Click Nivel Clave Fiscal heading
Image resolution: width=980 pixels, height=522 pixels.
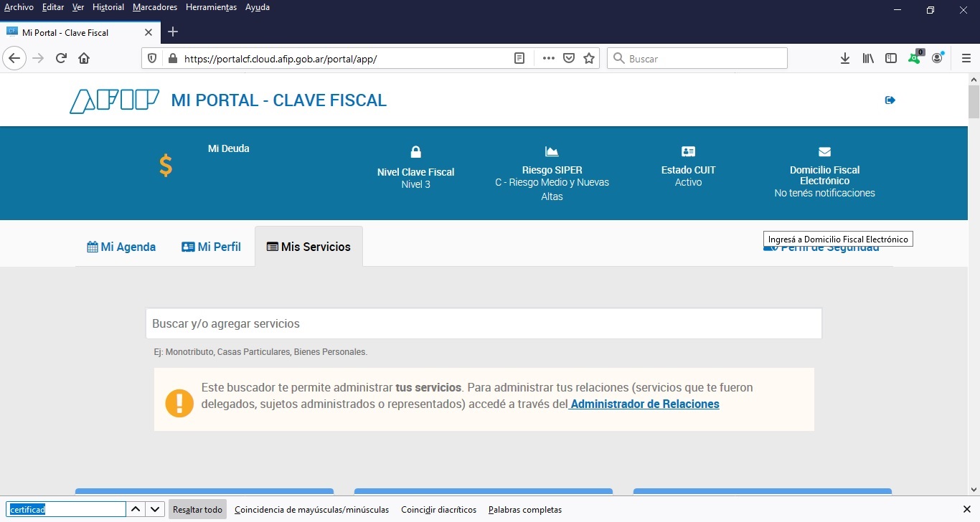416,172
